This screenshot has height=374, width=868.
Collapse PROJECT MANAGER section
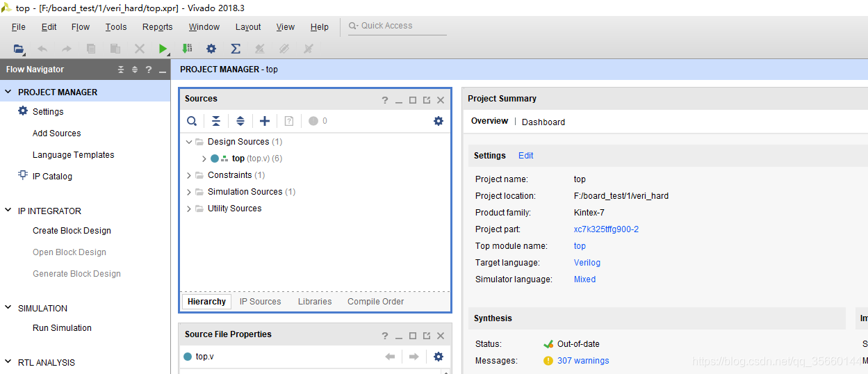(8, 92)
